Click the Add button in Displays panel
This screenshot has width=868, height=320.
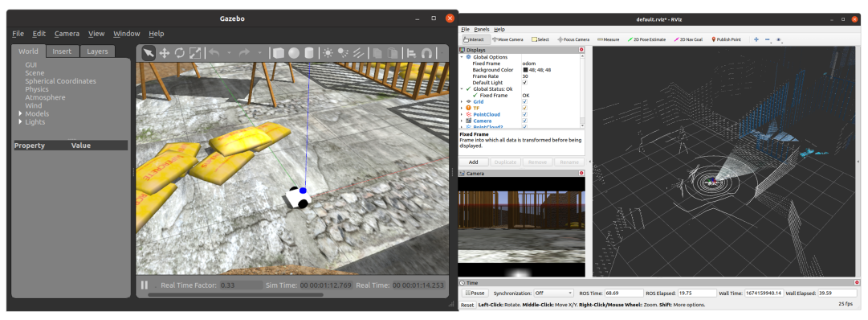click(473, 162)
